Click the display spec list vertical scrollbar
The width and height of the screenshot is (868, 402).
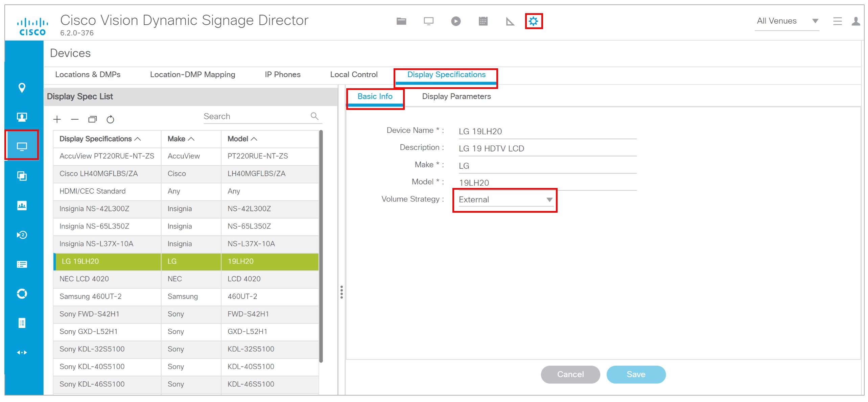coord(321,246)
